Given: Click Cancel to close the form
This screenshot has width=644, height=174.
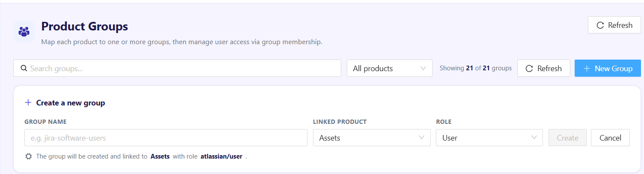Looking at the screenshot, I should pyautogui.click(x=610, y=138).
